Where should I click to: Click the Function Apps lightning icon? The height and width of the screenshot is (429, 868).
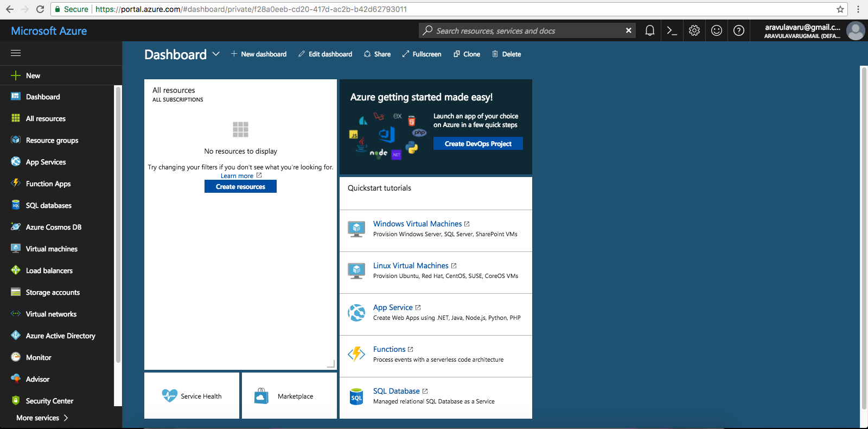[16, 184]
